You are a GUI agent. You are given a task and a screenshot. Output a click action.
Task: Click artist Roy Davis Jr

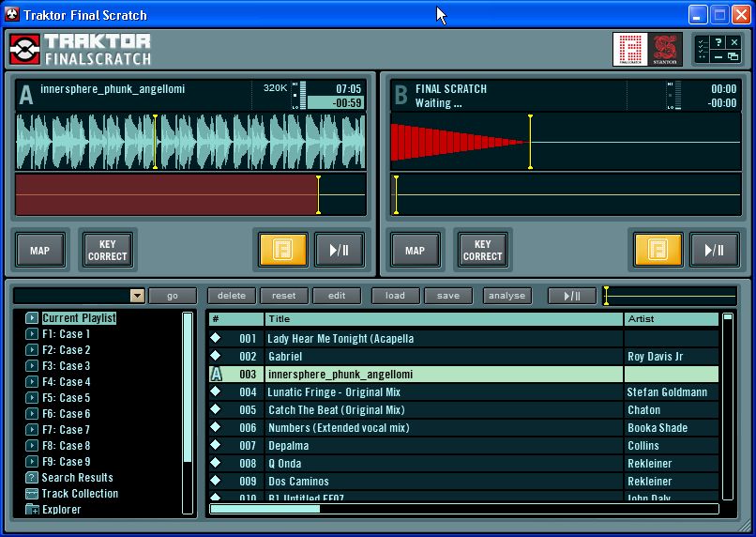pyautogui.click(x=656, y=356)
